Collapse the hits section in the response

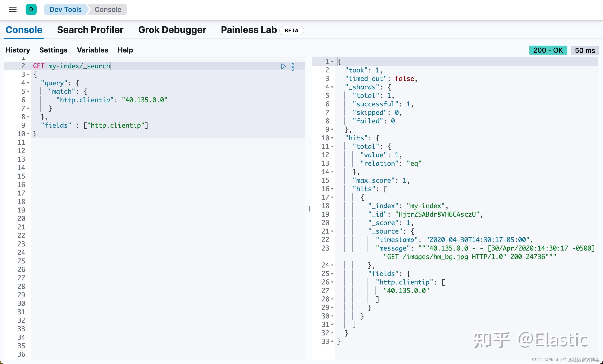tap(332, 138)
